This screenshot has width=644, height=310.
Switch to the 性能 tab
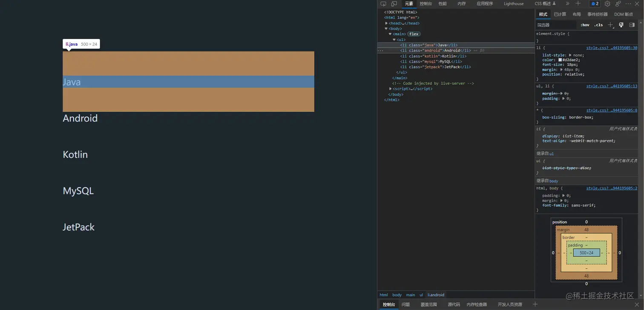click(443, 4)
